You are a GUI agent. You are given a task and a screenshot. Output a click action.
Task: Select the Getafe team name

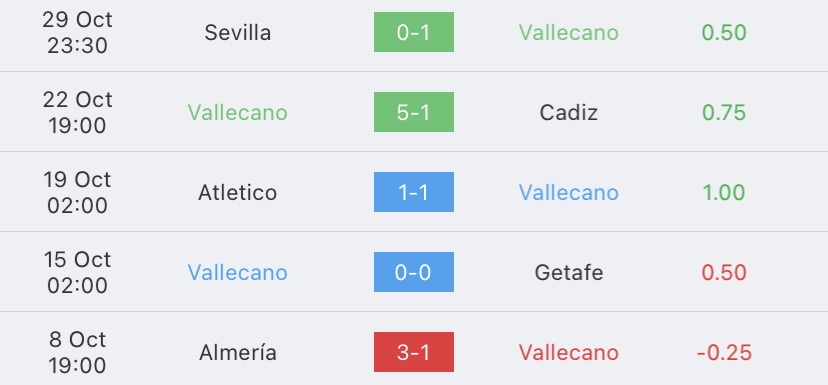pyautogui.click(x=569, y=273)
